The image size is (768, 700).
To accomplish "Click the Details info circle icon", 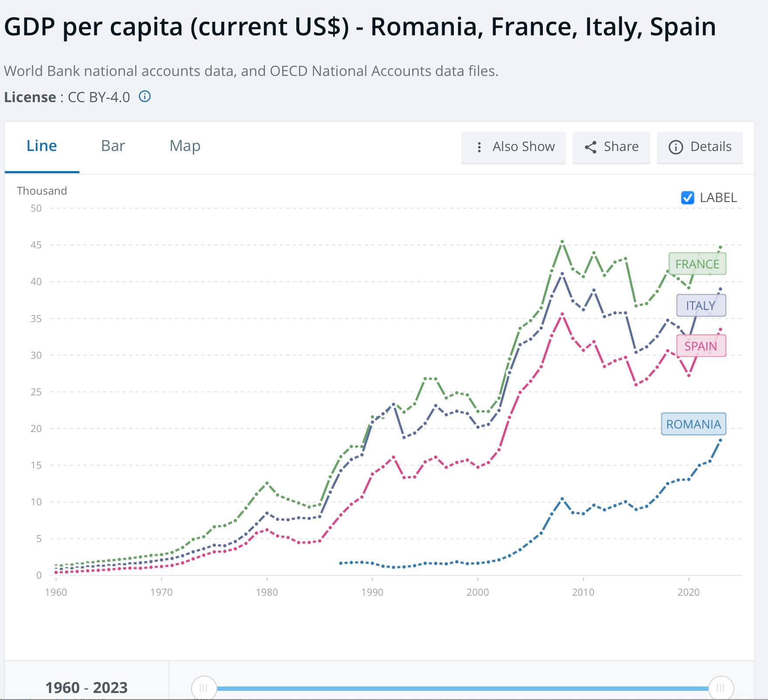I will pos(675,147).
